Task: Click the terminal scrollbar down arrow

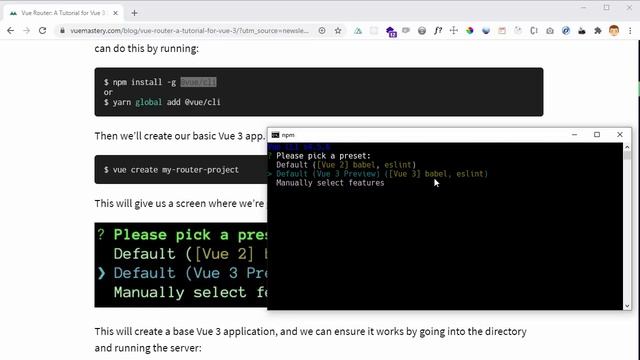Action: click(627, 306)
